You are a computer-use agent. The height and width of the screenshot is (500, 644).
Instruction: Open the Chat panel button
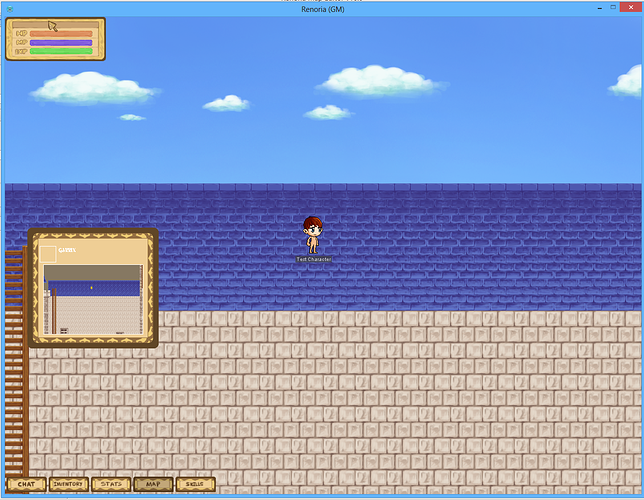tap(26, 484)
